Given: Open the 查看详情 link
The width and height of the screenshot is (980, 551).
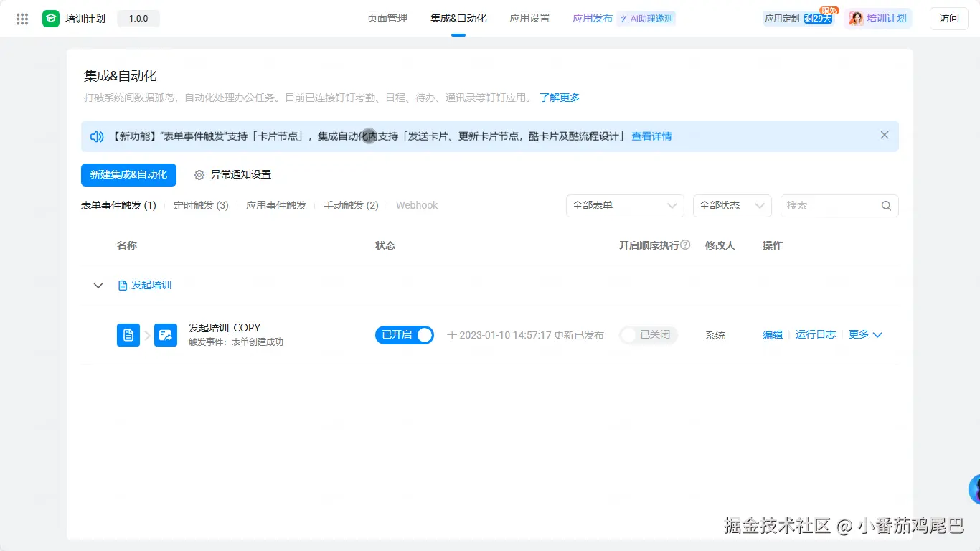Looking at the screenshot, I should pos(651,136).
